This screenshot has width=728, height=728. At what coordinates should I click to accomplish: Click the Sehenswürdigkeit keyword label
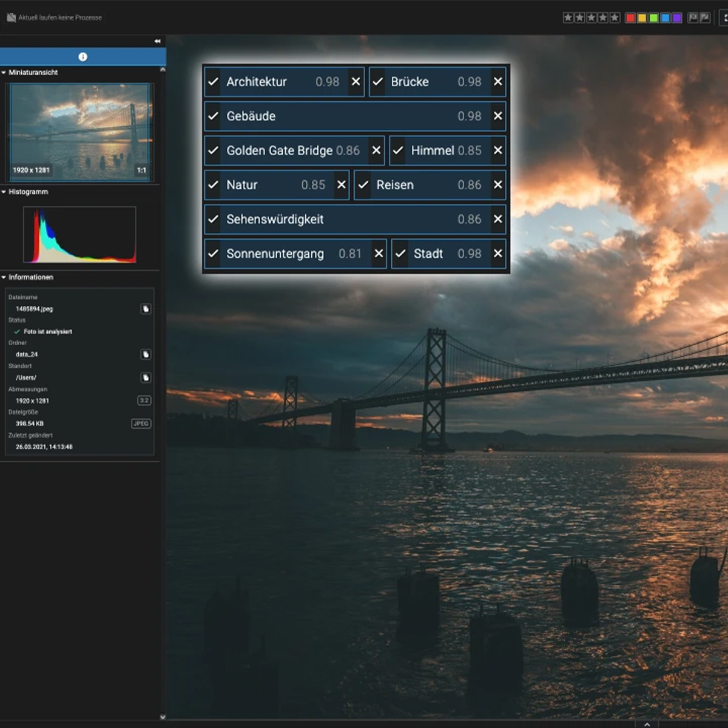pyautogui.click(x=275, y=220)
